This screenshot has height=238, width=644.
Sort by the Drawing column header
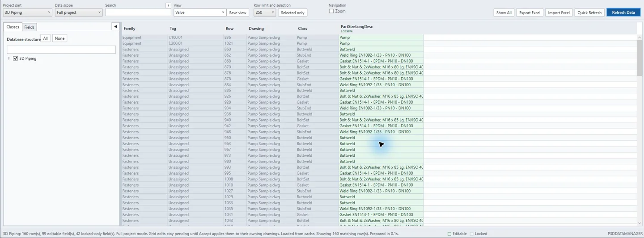256,29
